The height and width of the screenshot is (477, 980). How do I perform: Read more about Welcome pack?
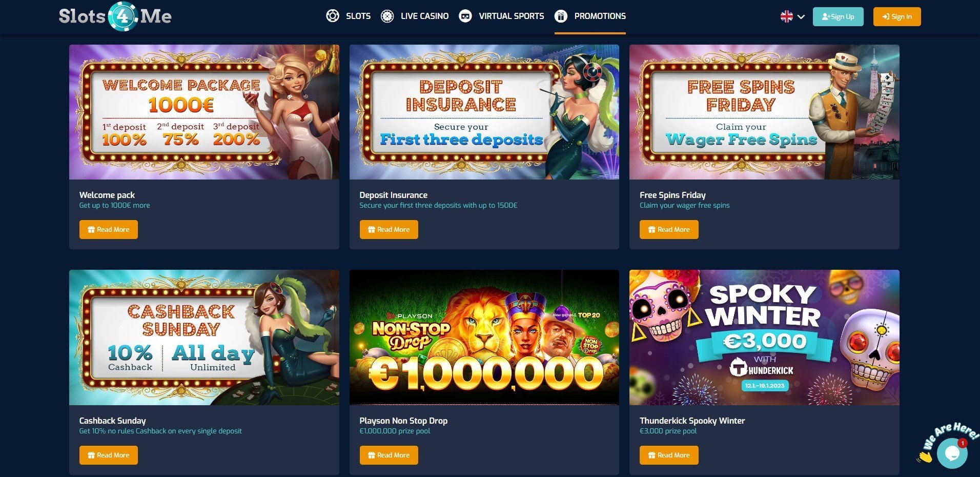[x=109, y=229]
